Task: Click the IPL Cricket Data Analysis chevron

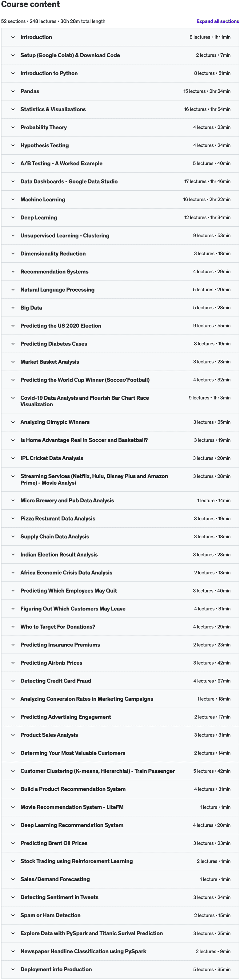Action: pos(13,458)
